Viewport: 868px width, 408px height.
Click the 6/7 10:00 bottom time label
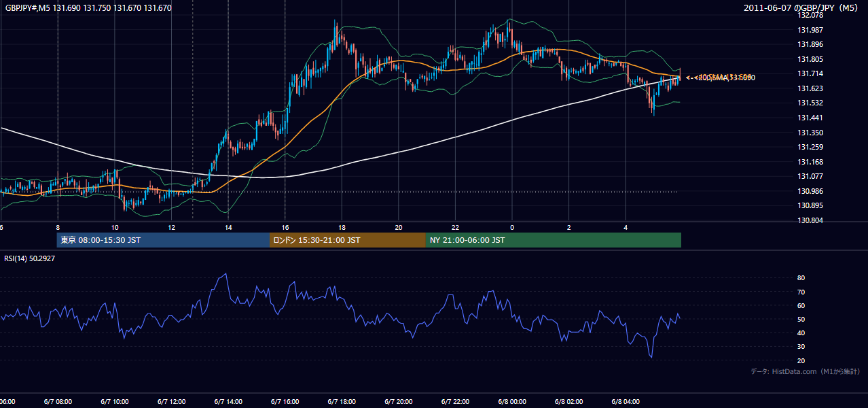click(115, 402)
